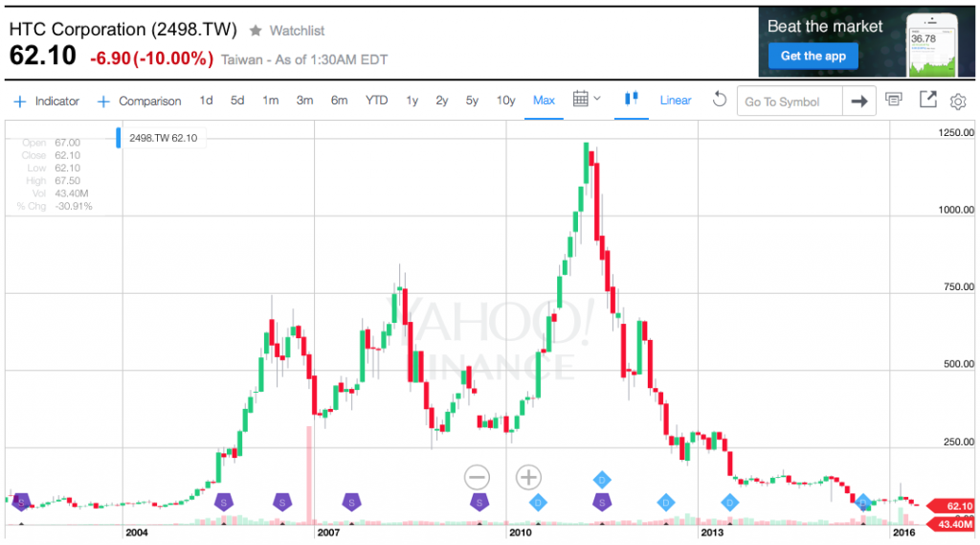Image resolution: width=980 pixels, height=545 pixels.
Task: Open the calendar date range dropdown
Action: (587, 99)
